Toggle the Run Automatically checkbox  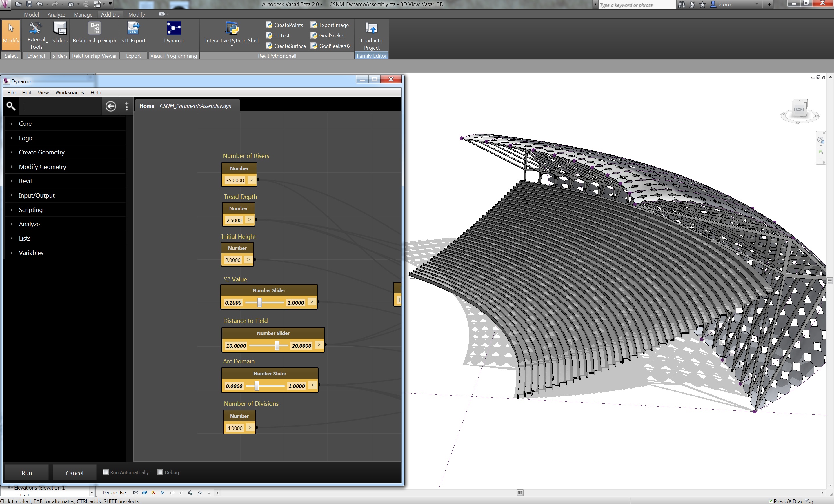[x=106, y=472]
